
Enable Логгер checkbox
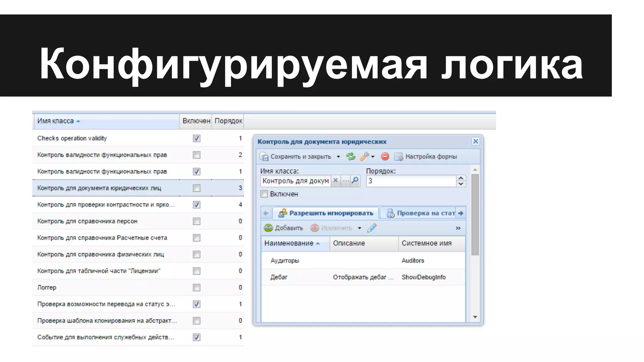(197, 288)
